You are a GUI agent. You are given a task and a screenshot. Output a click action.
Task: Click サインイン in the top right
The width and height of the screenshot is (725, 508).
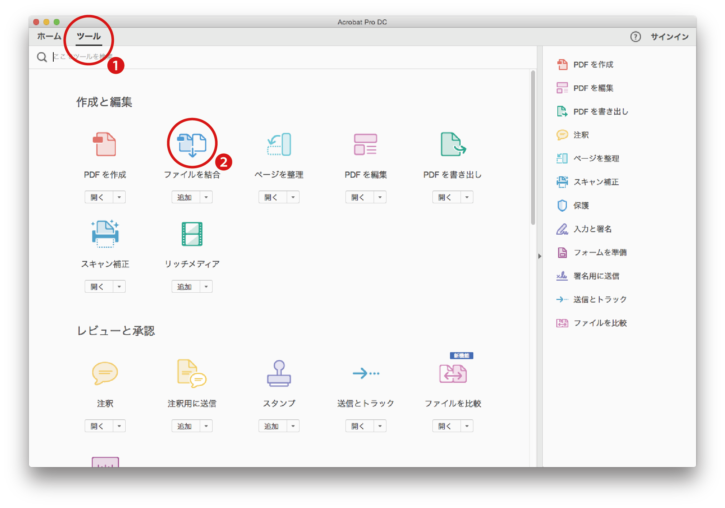coord(669,36)
